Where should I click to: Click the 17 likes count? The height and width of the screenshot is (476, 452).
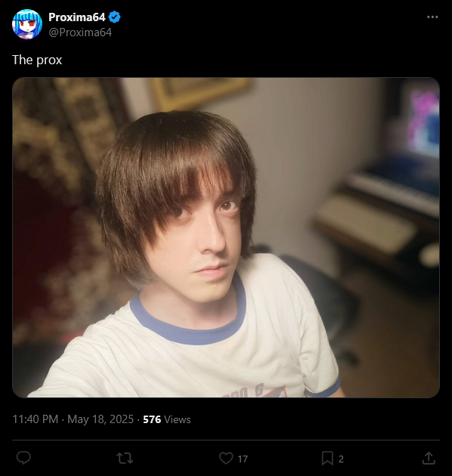pyautogui.click(x=243, y=459)
